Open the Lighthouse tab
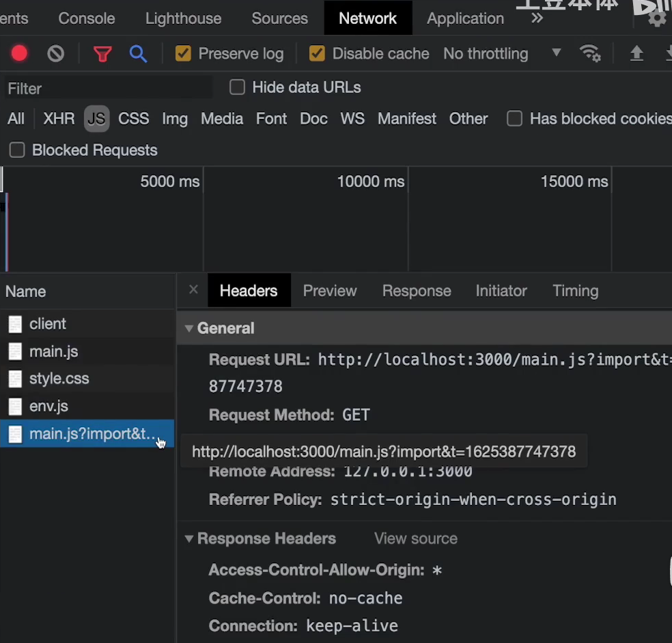This screenshot has height=643, width=672. pos(184,18)
